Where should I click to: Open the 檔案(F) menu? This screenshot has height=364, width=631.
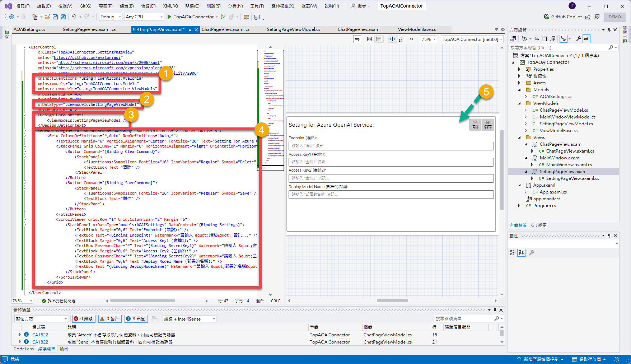[x=23, y=6]
